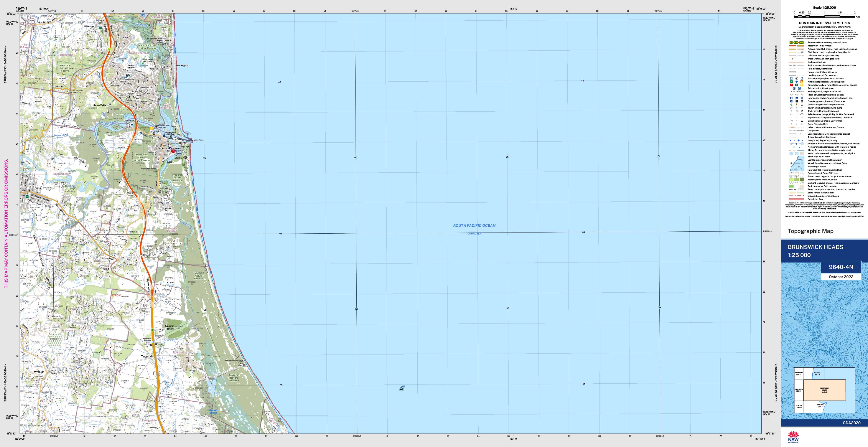The image size is (868, 447).
Task: Click the 'South Golden Beach' label
Action: [159, 16]
